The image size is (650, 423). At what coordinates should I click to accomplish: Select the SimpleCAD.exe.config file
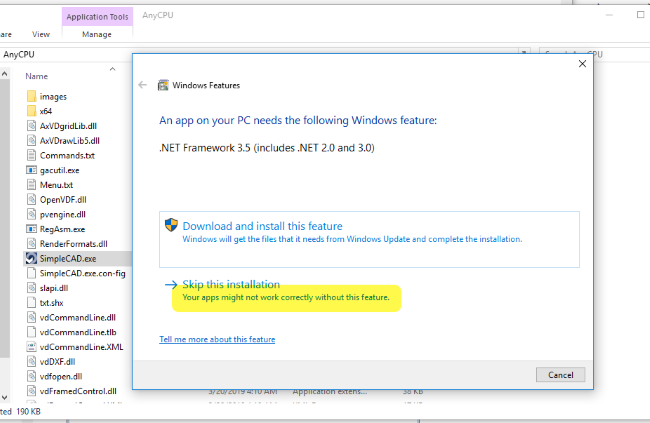(x=81, y=273)
